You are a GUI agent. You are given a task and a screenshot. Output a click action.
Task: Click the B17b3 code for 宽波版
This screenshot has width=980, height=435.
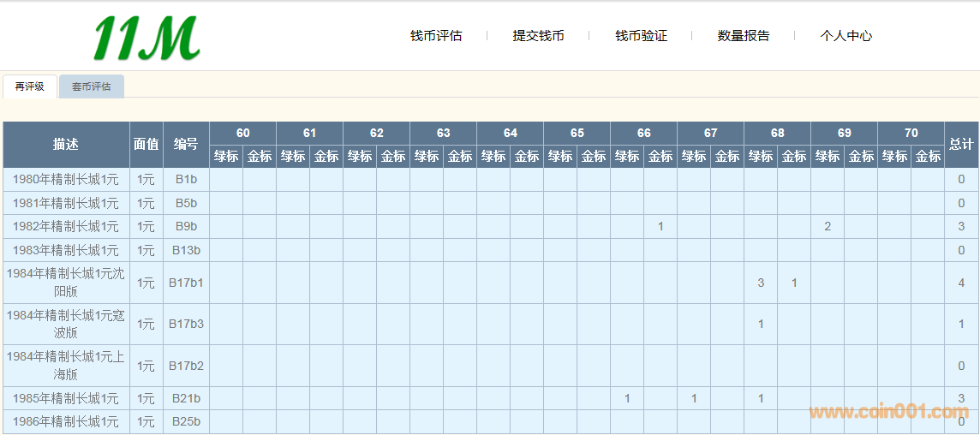click(186, 325)
